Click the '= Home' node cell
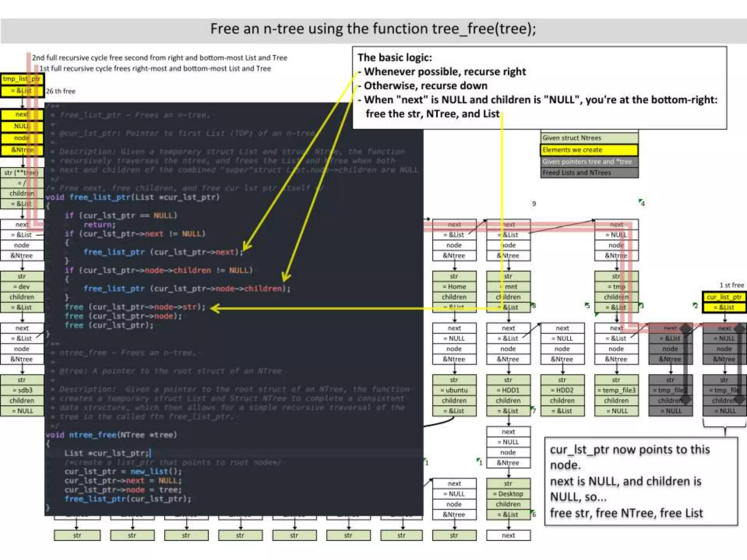Image resolution: width=747 pixels, height=560 pixels. click(454, 287)
